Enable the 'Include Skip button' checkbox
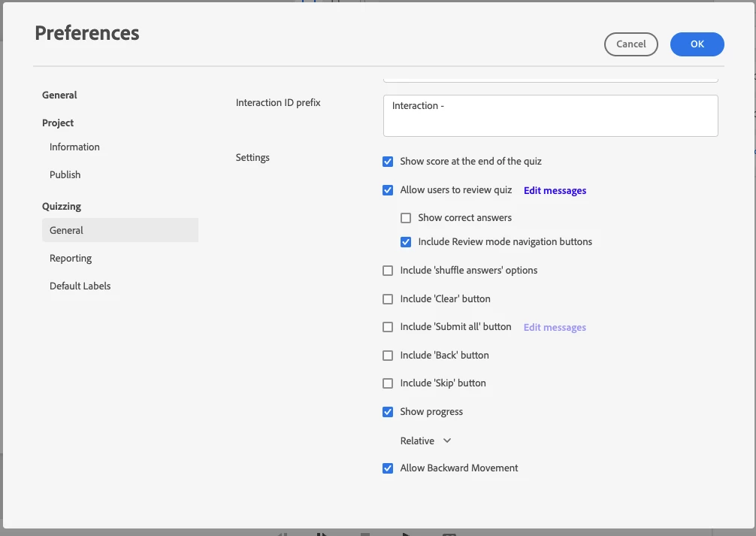Viewport: 756px width, 536px height. coord(388,383)
